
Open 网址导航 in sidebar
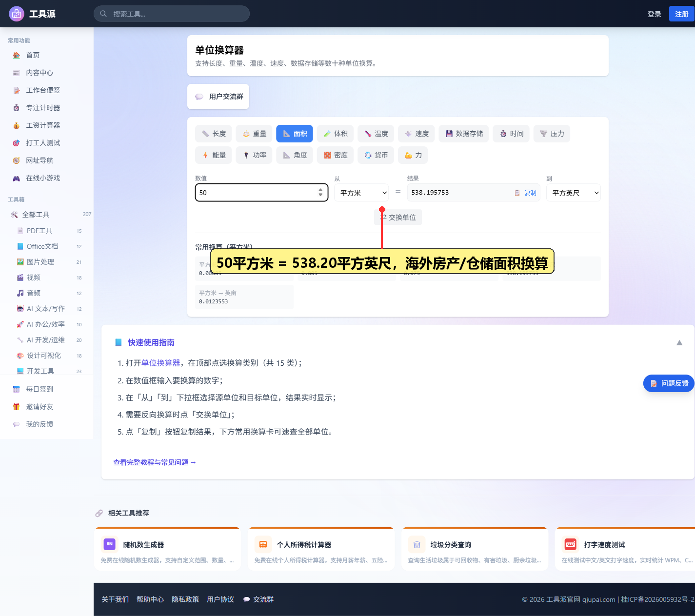46,160
